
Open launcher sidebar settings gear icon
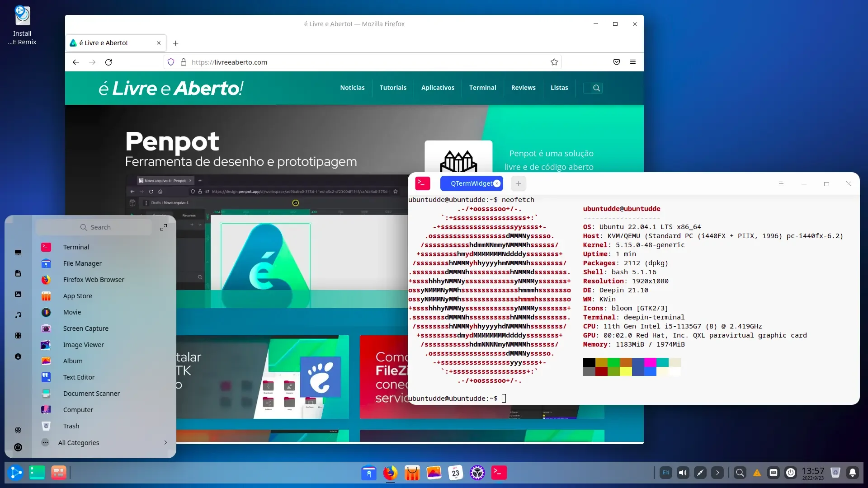pyautogui.click(x=18, y=430)
